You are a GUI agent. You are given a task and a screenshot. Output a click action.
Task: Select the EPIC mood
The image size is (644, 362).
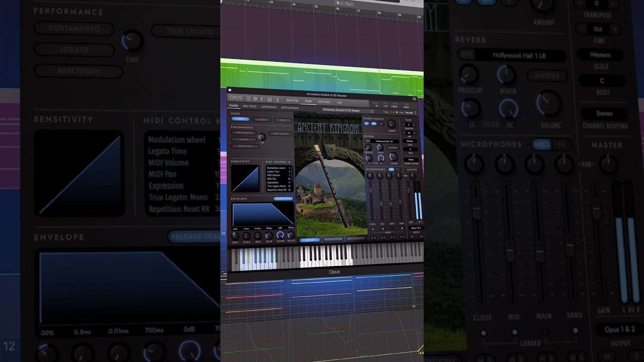pyautogui.click(x=282, y=120)
